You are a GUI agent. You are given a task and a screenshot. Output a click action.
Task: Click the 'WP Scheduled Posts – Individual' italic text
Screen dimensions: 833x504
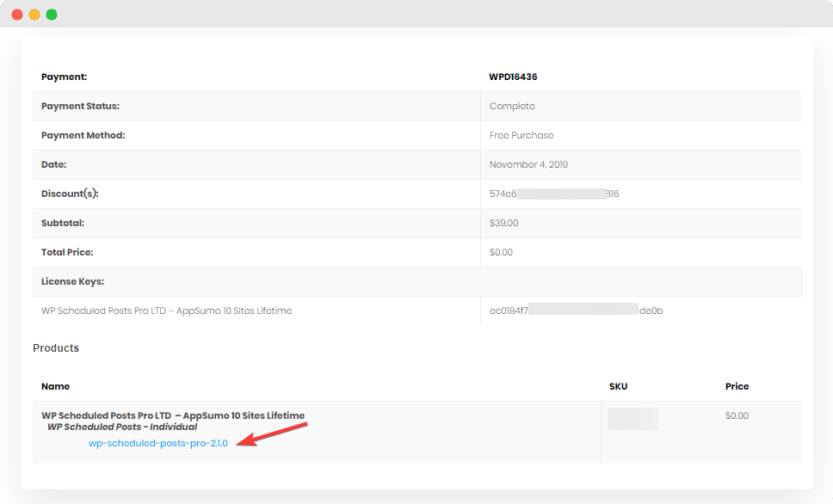coord(122,427)
